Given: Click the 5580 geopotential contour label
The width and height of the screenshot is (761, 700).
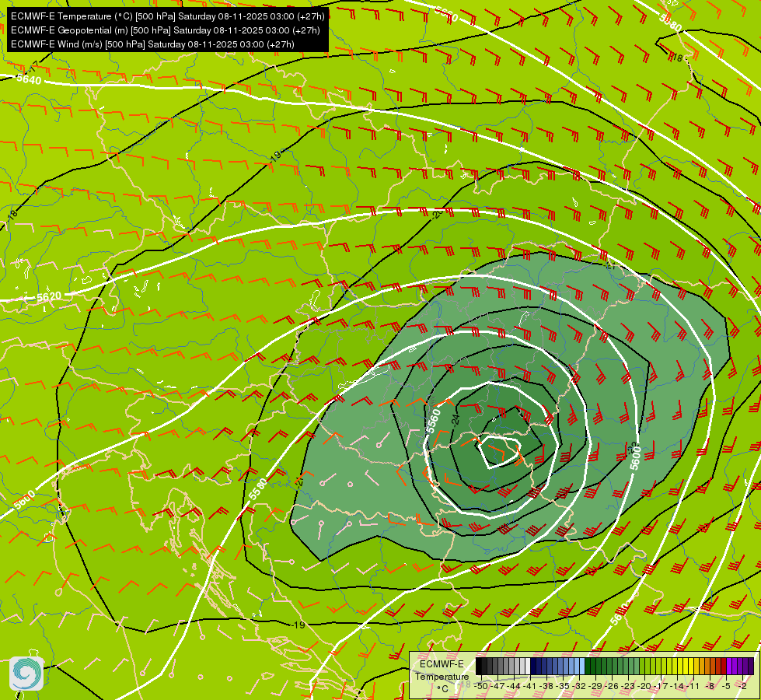Looking at the screenshot, I should click(258, 489).
